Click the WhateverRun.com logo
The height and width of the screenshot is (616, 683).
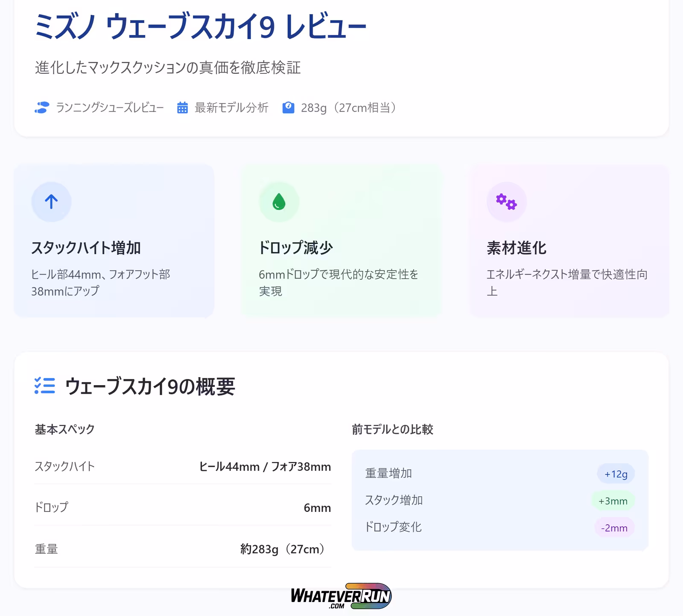pyautogui.click(x=341, y=596)
